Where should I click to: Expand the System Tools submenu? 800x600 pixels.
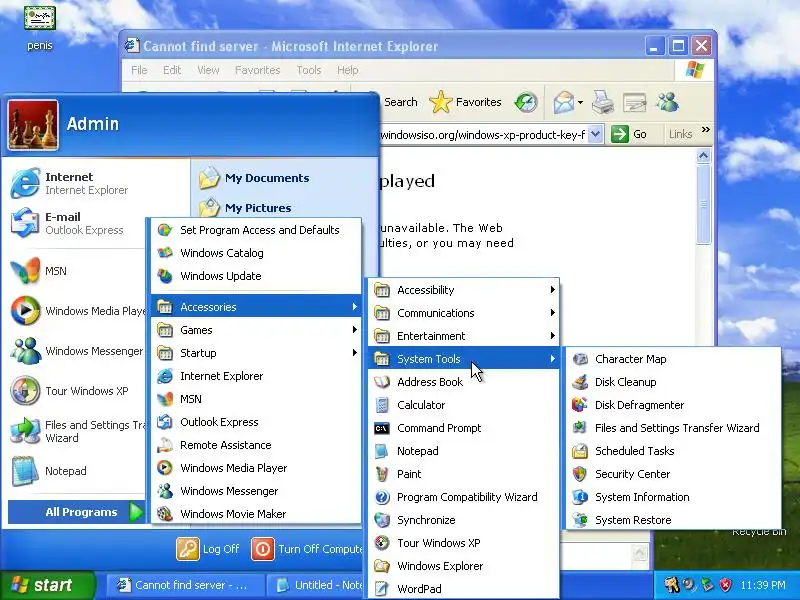click(x=463, y=359)
